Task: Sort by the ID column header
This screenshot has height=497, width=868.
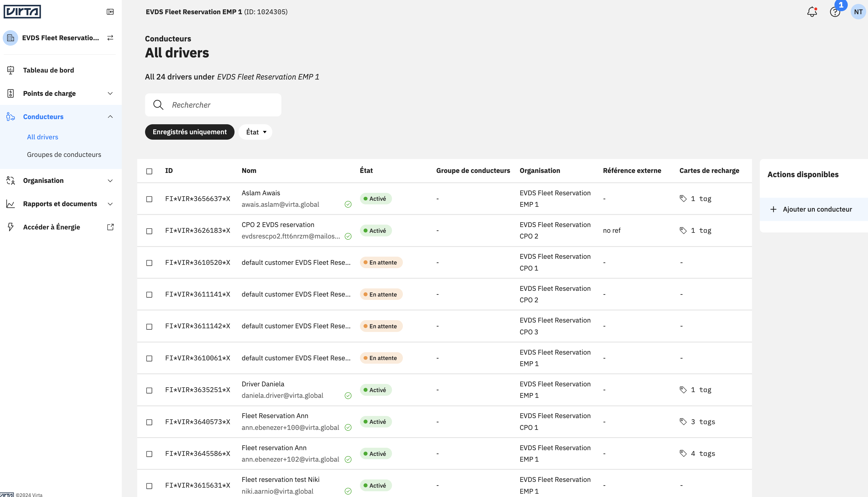Action: pyautogui.click(x=169, y=171)
